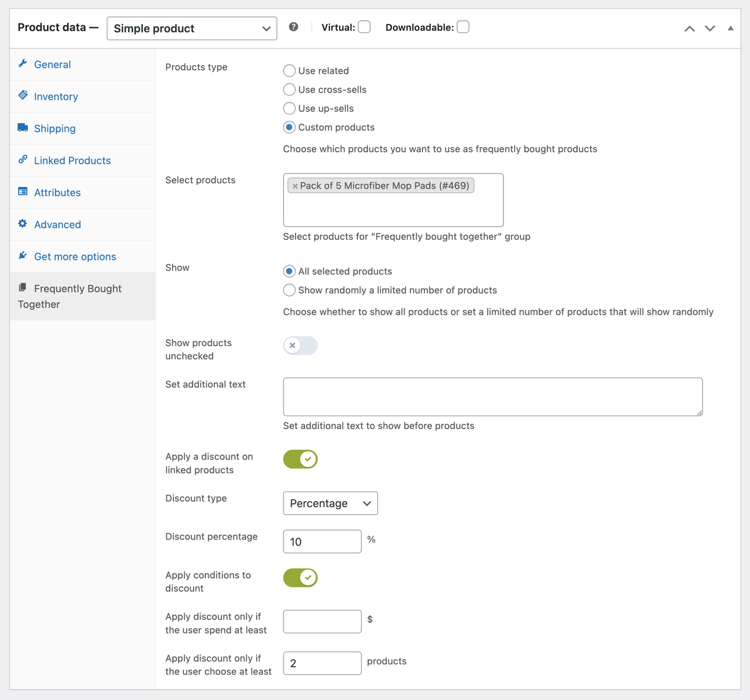Click the Attributes list icon
750x700 pixels.
point(22,192)
